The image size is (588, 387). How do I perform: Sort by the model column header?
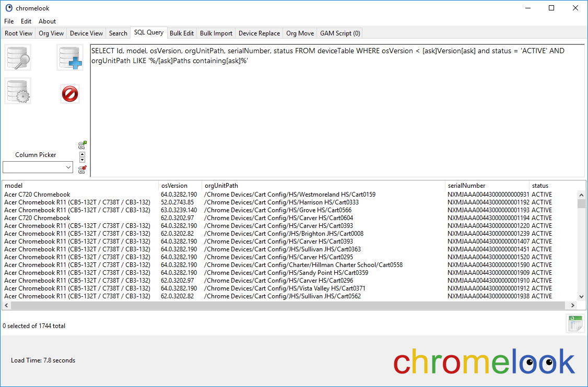click(80, 186)
